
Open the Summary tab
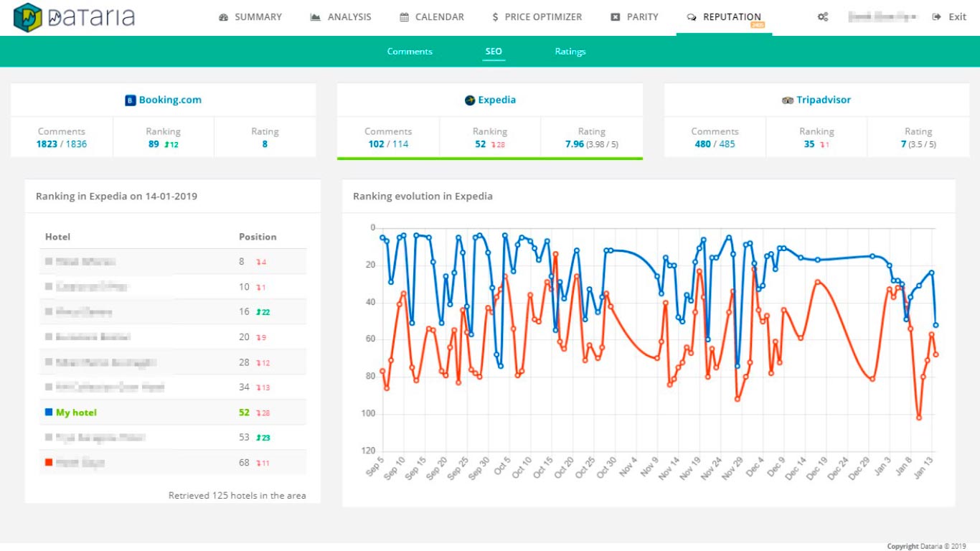pyautogui.click(x=250, y=17)
